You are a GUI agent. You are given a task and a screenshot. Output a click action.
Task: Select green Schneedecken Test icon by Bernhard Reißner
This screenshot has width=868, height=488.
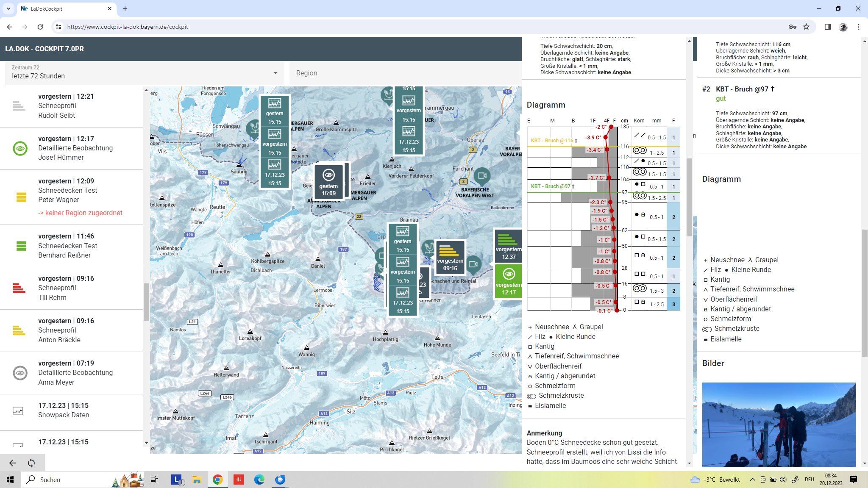[x=21, y=246]
